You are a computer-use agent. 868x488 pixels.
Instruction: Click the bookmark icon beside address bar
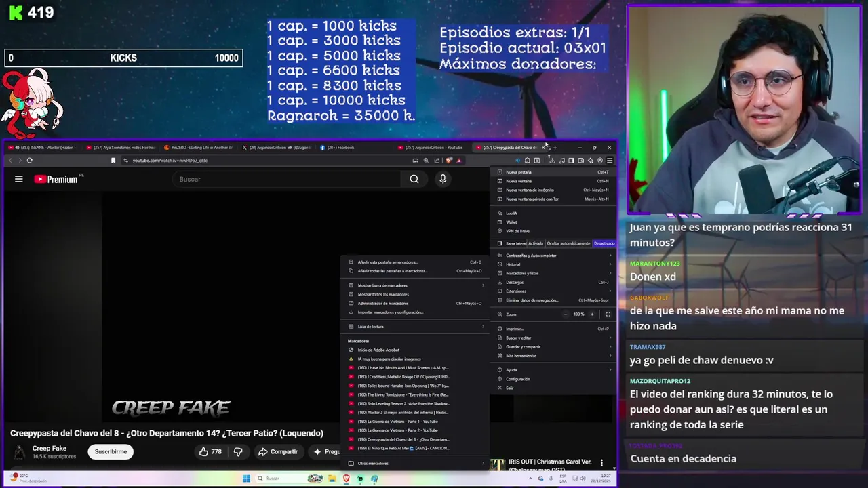pos(113,161)
